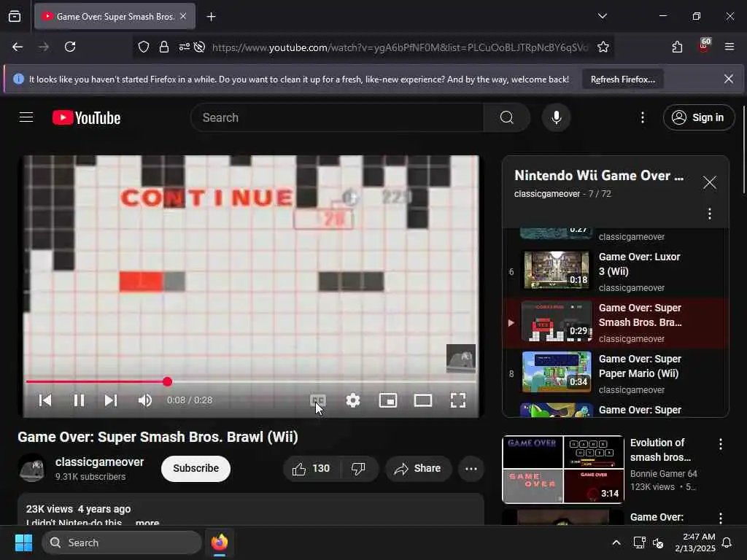Skip to next video in playlist

[x=111, y=400]
